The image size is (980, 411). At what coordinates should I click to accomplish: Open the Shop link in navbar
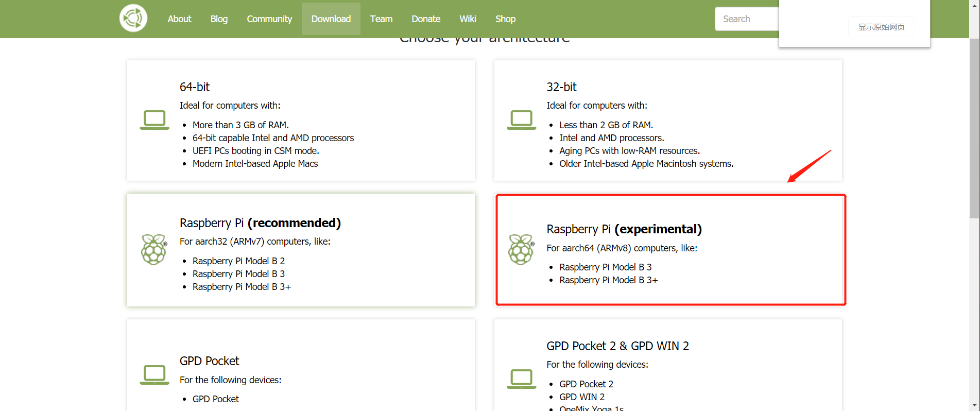tap(505, 19)
